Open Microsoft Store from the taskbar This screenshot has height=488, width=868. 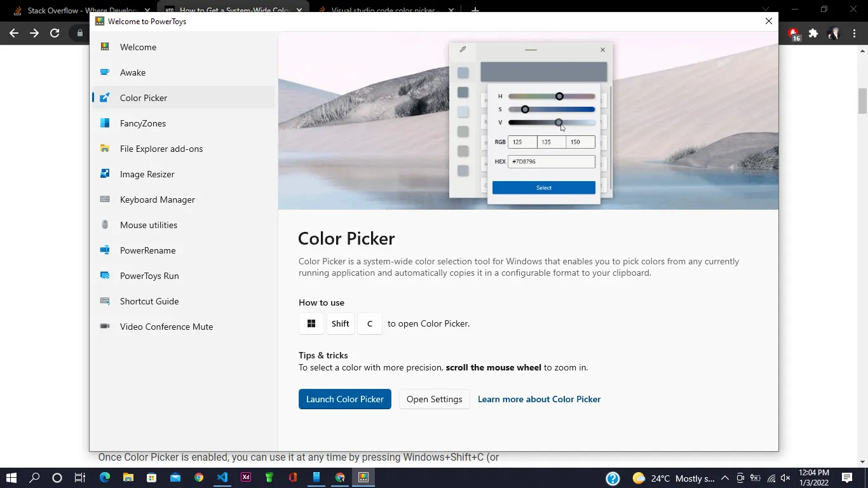152,478
